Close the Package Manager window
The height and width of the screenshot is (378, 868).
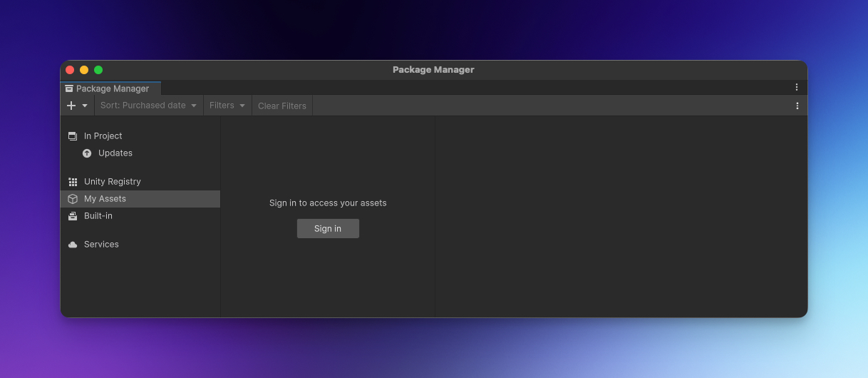click(x=70, y=70)
